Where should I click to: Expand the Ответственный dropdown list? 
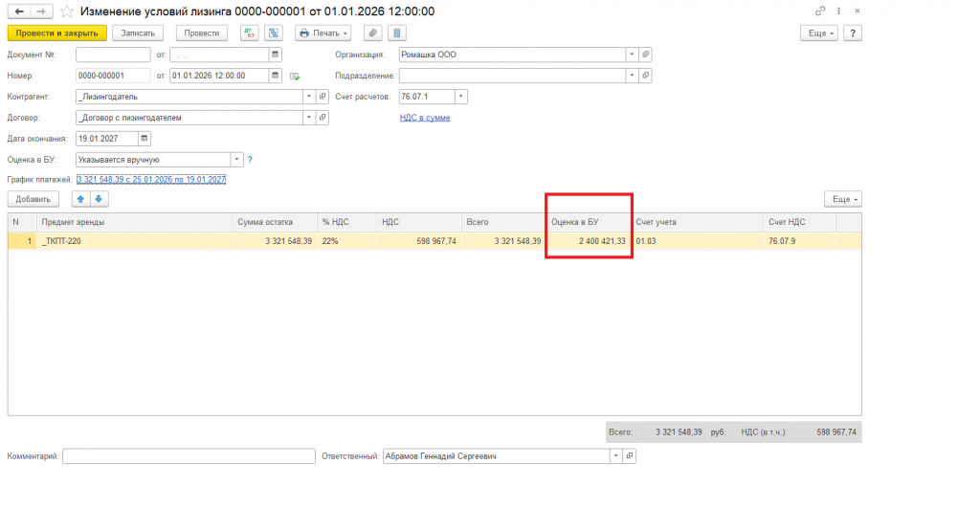(x=615, y=456)
